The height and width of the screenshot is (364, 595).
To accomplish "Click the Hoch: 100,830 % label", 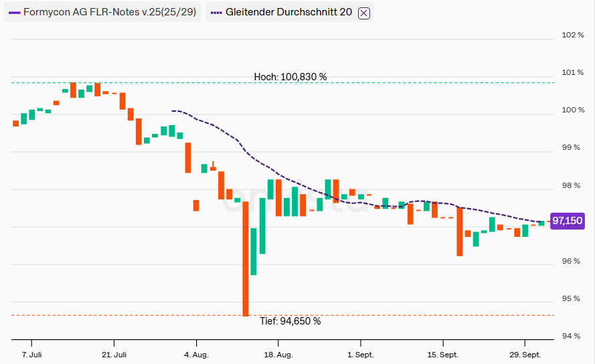I will [290, 77].
